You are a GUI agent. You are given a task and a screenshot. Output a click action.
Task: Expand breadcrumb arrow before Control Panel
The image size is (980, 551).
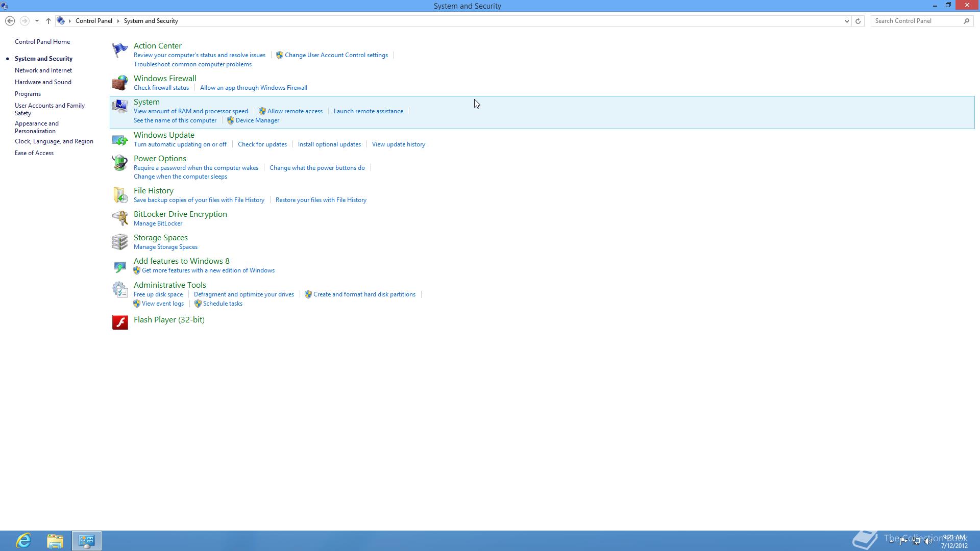[70, 21]
